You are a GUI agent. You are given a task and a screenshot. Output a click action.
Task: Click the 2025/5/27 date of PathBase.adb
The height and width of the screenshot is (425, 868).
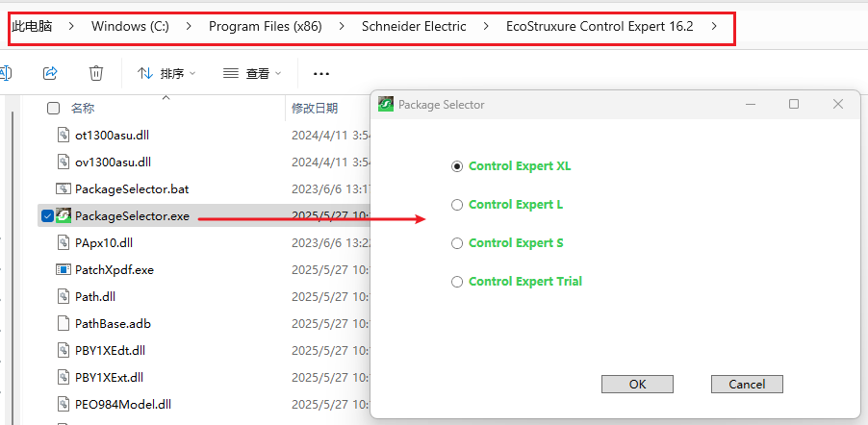(x=330, y=324)
